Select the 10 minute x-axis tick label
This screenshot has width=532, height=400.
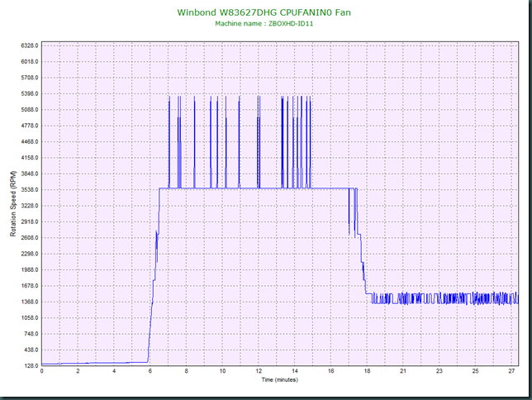pos(222,371)
